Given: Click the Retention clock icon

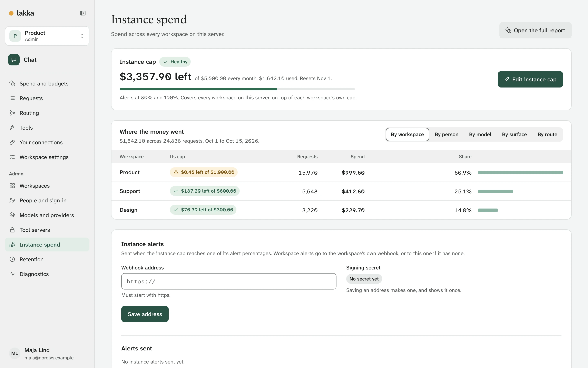Looking at the screenshot, I should pos(12,259).
